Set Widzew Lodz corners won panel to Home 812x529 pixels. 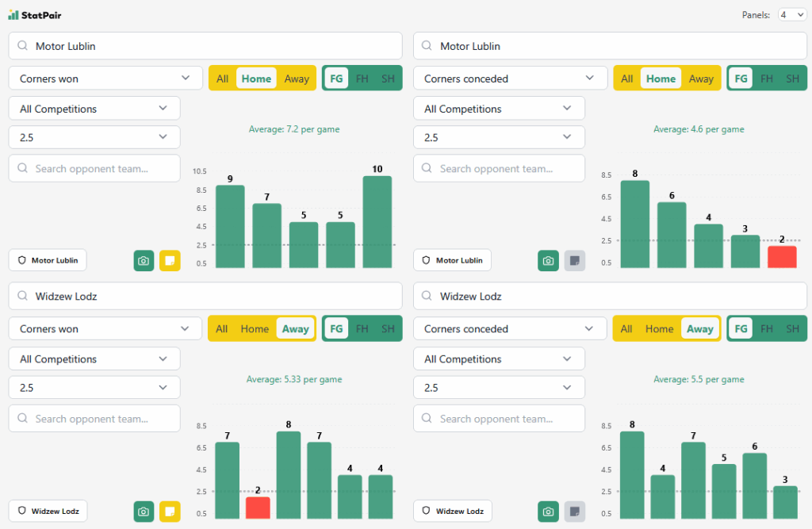click(255, 329)
